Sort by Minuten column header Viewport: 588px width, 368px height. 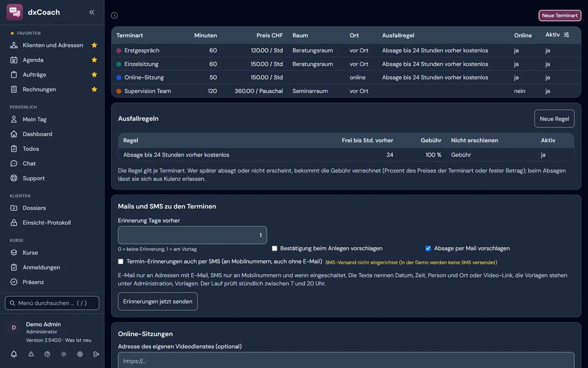[x=205, y=35]
